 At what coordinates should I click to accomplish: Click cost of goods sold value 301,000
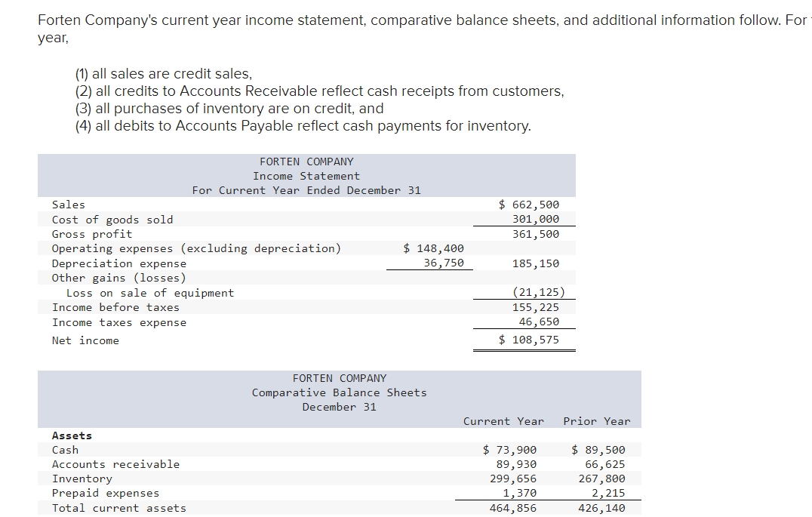click(536, 219)
